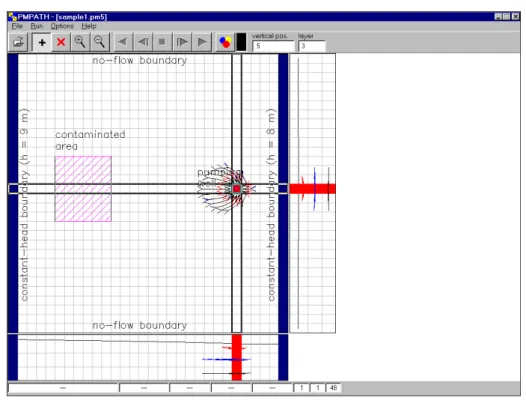Click status bar value 48
This screenshot has height=400, width=526.
click(333, 388)
